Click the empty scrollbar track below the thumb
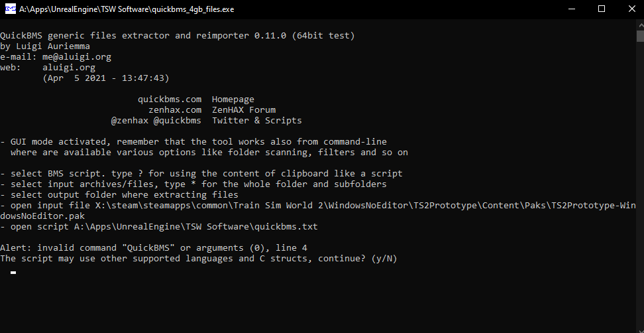The height and width of the screenshot is (333, 644). point(640,185)
